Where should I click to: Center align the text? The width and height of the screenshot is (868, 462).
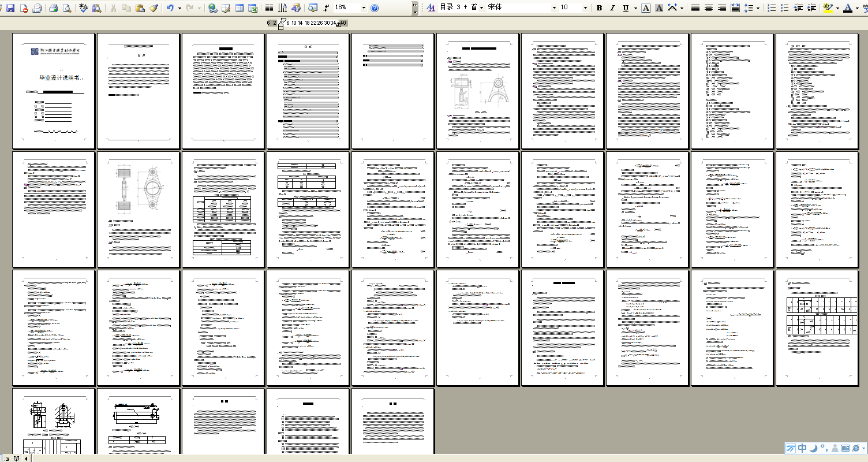click(x=709, y=8)
